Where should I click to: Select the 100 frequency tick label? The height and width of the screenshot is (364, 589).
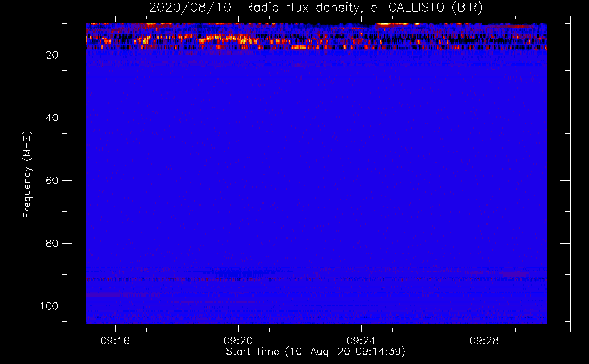click(49, 306)
